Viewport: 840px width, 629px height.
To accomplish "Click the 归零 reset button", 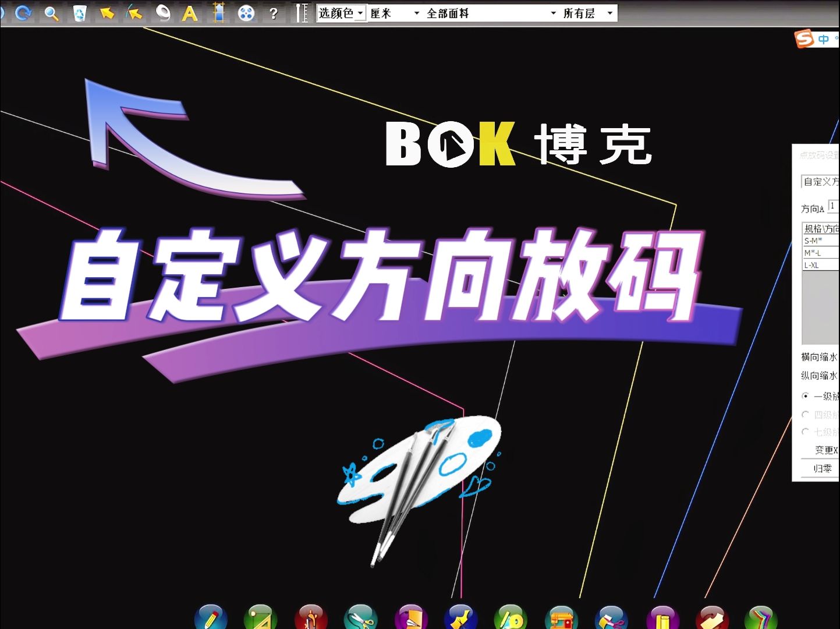I will [821, 468].
